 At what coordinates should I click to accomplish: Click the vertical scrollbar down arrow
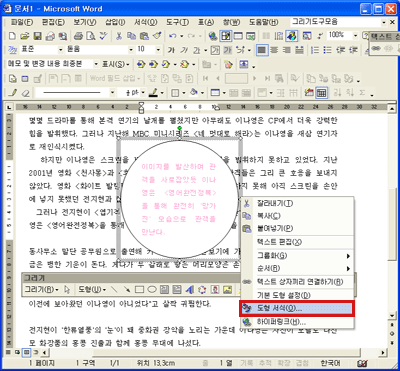pyautogui.click(x=392, y=315)
